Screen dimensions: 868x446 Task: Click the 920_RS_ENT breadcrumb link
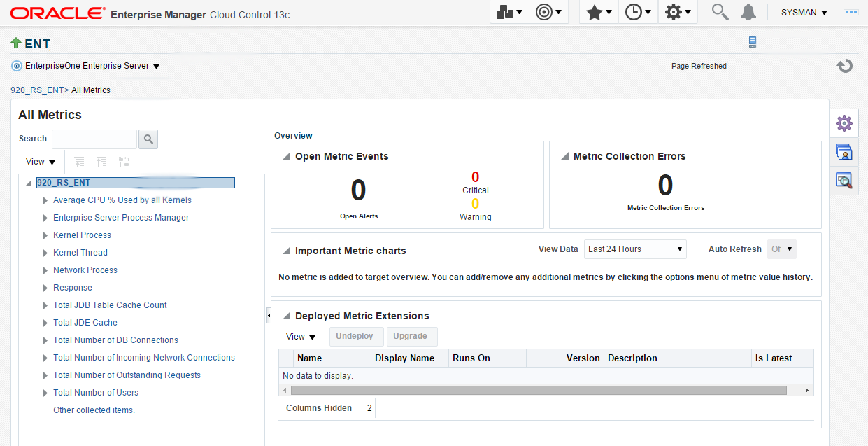(36, 90)
